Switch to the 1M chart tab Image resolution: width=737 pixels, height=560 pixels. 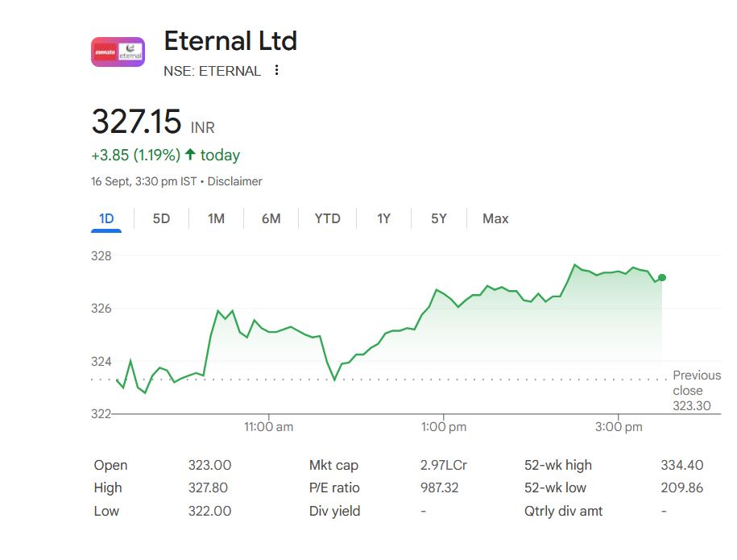tap(216, 218)
